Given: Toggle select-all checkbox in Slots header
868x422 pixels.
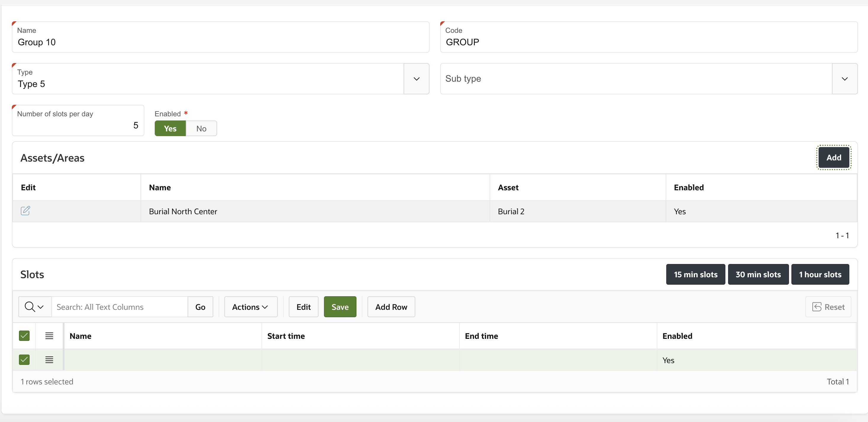Looking at the screenshot, I should coord(24,336).
